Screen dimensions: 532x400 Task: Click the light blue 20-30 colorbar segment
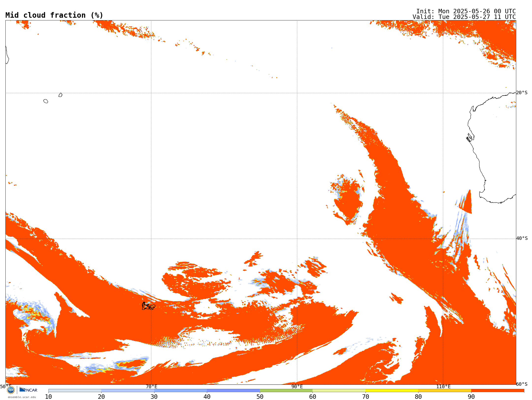tap(128, 391)
